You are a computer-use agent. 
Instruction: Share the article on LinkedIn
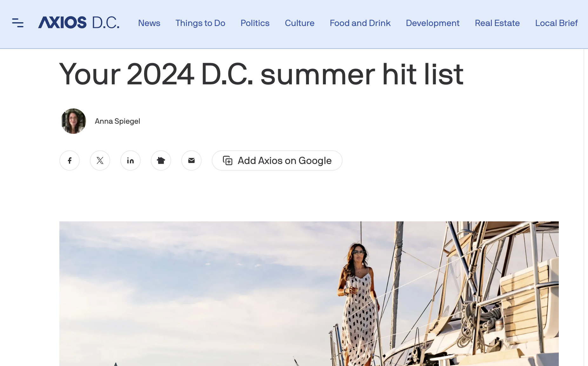coord(130,160)
